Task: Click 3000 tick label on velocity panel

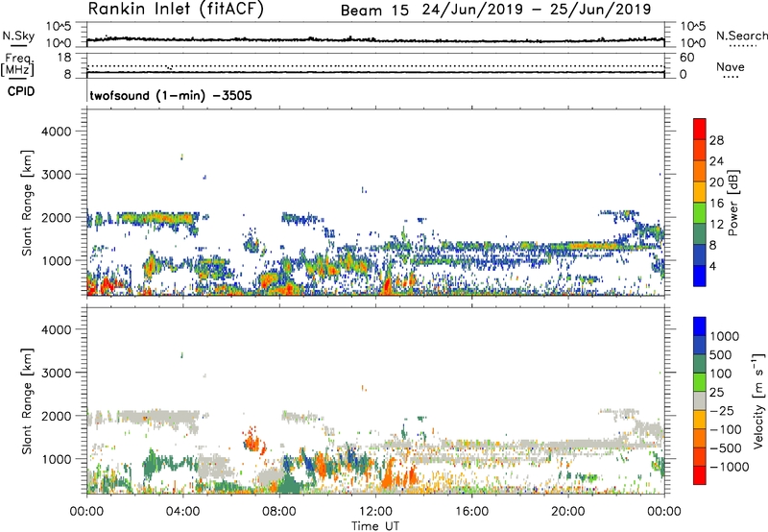Action: (x=56, y=373)
